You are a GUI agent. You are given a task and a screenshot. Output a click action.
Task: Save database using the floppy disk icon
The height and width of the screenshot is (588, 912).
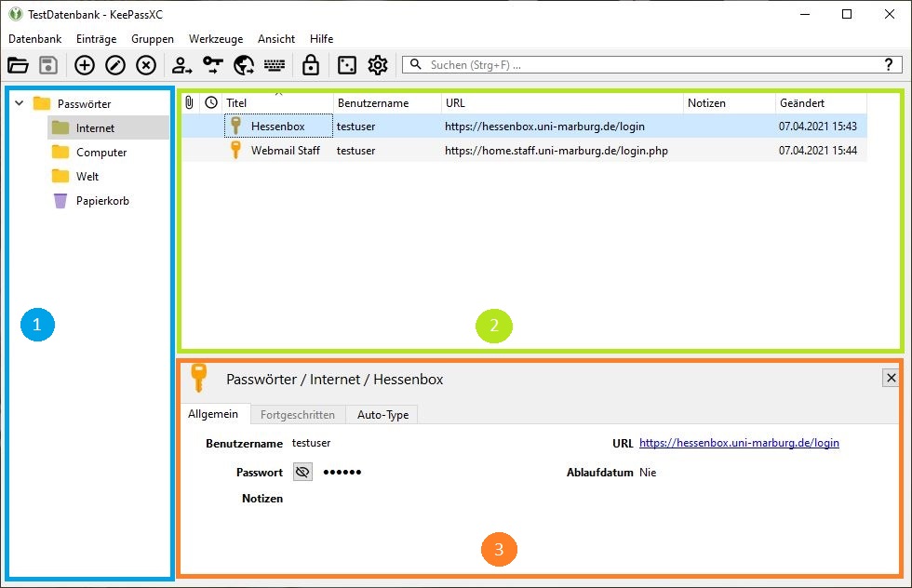(48, 65)
